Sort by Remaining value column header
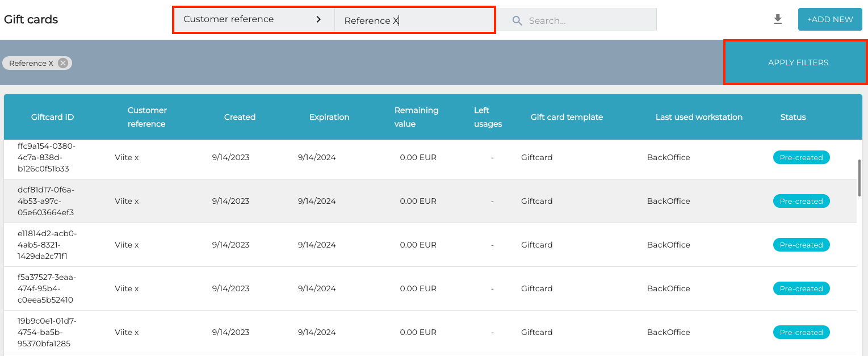868x356 pixels. pyautogui.click(x=416, y=117)
